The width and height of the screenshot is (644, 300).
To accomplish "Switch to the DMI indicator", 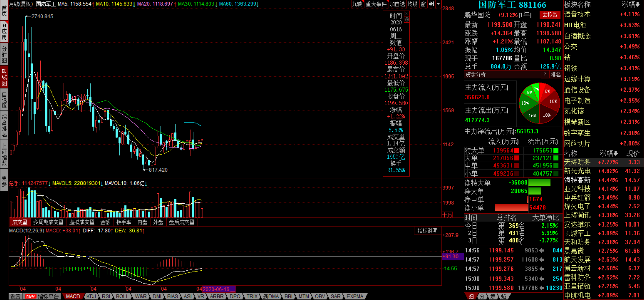I will pos(157,296).
